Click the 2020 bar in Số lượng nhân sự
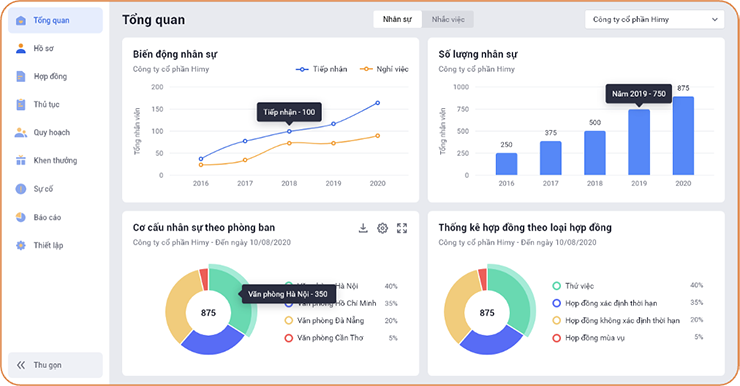 (x=683, y=136)
